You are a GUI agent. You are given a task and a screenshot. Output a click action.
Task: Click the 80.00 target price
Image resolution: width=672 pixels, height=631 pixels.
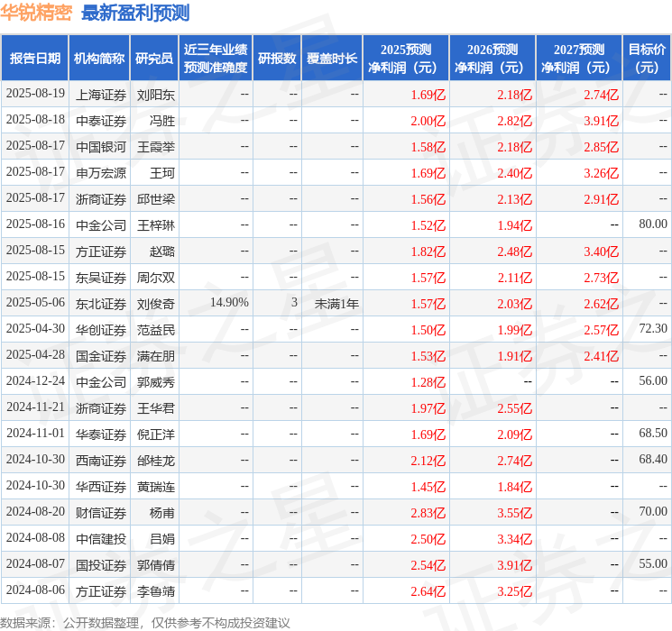(x=653, y=224)
